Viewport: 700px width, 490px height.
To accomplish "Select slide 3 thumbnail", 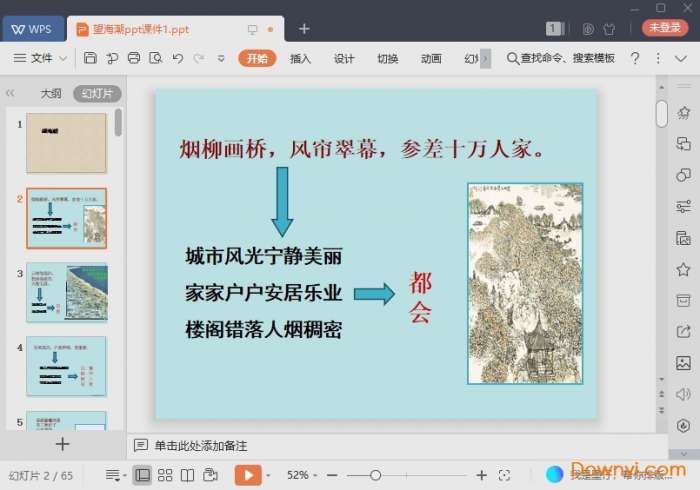I will tap(66, 292).
